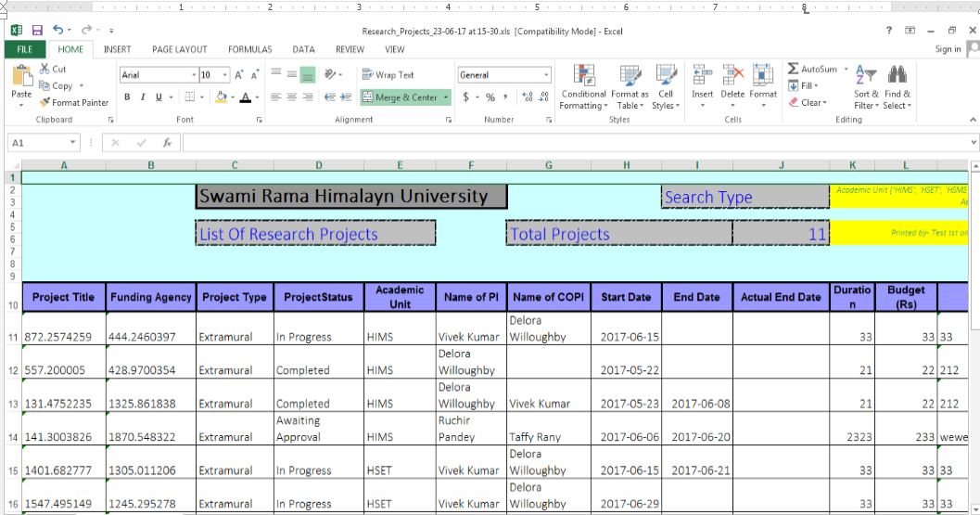This screenshot has width=980, height=515.
Task: Click the Delete cells icon
Action: pos(732,75)
